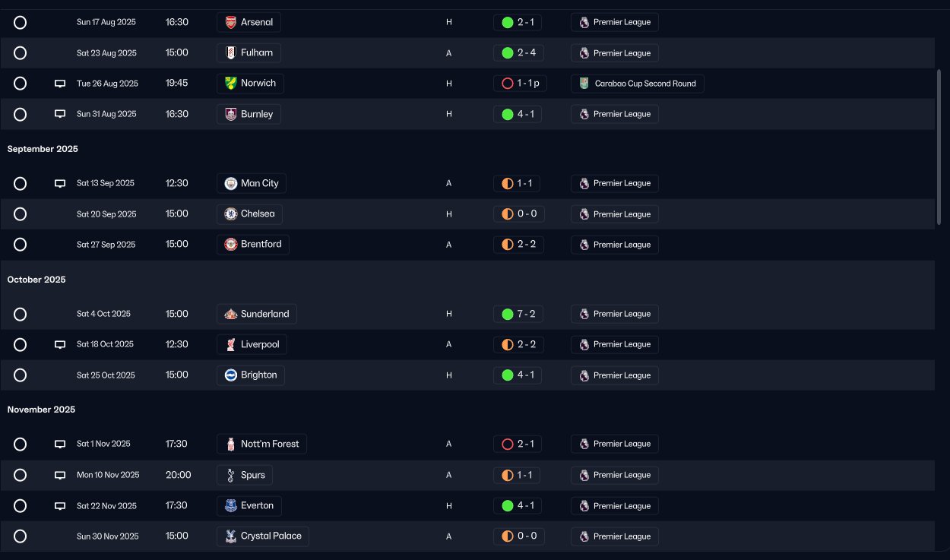Viewport: 950px width, 560px height.
Task: Click the half-orange draw indicator for Chelsea
Action: (508, 214)
